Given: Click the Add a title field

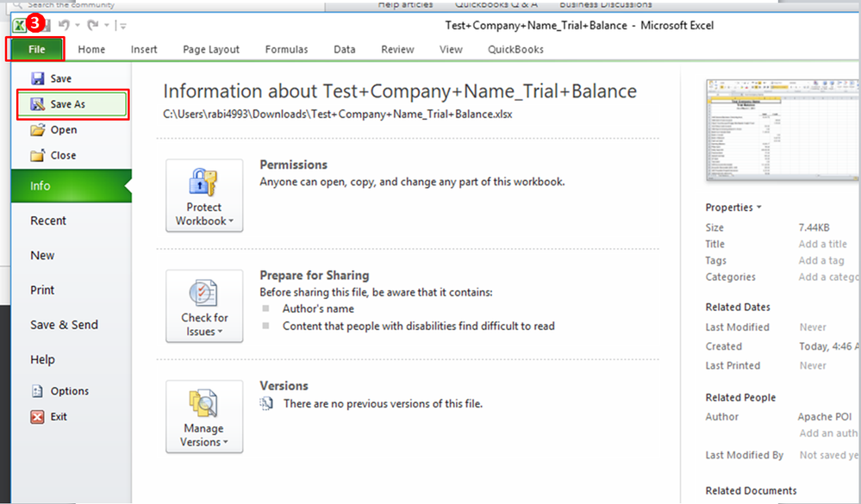Looking at the screenshot, I should click(x=822, y=244).
